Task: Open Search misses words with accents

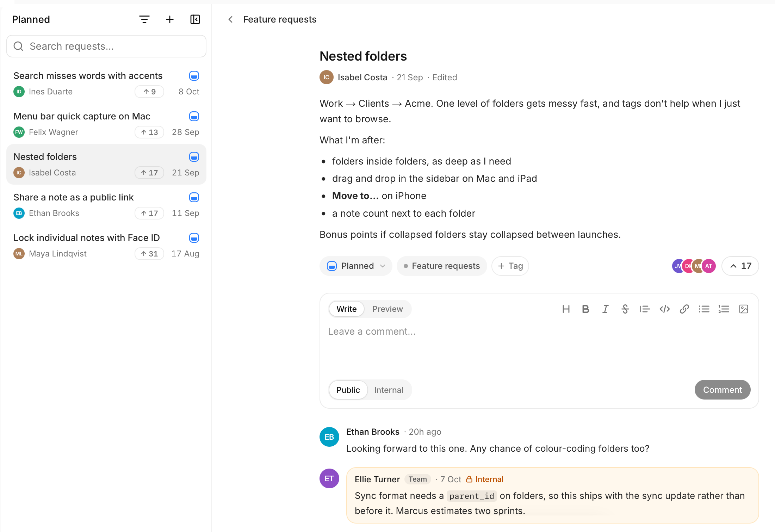Action: point(106,83)
